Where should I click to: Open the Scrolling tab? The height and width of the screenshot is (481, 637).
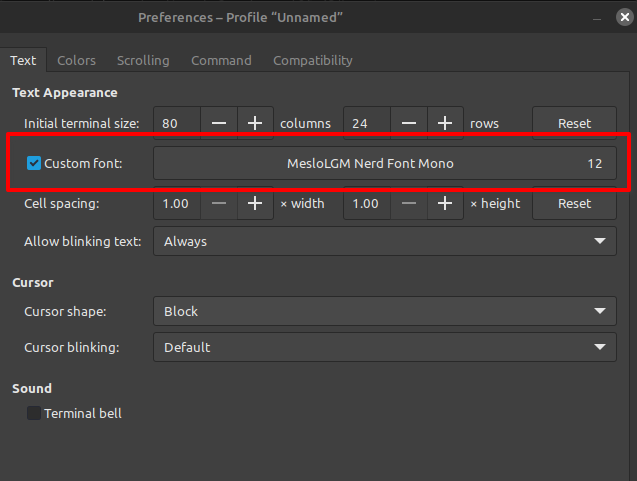pos(143,61)
